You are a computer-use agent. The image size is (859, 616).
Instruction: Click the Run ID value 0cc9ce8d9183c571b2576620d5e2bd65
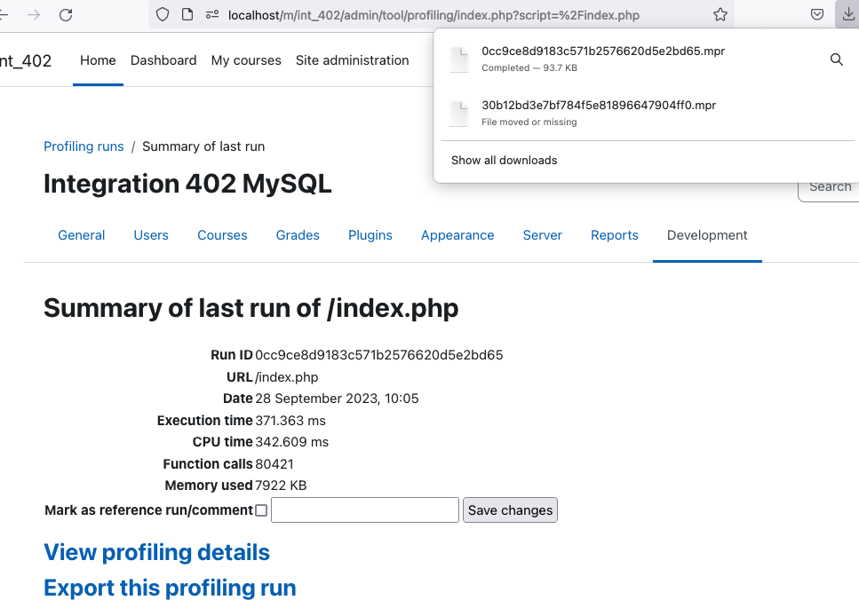[x=379, y=355]
